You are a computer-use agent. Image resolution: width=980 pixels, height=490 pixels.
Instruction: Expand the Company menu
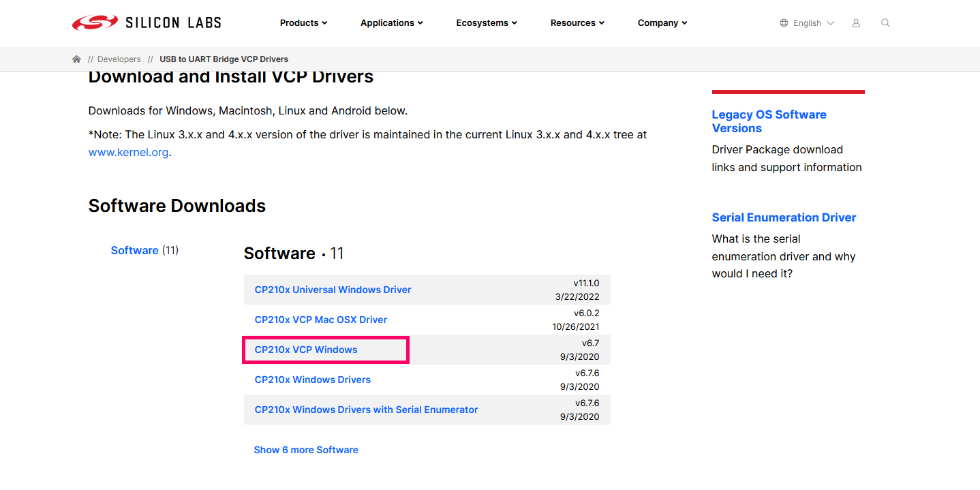(x=662, y=23)
